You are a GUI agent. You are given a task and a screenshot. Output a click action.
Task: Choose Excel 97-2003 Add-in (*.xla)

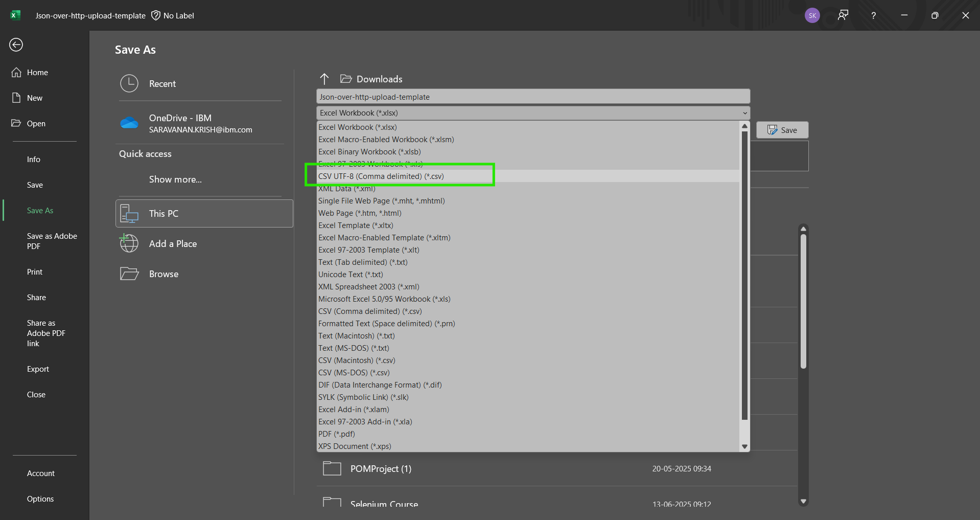528,421
